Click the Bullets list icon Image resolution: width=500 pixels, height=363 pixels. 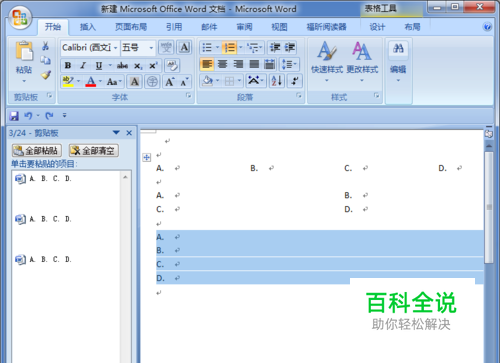pyautogui.click(x=207, y=47)
